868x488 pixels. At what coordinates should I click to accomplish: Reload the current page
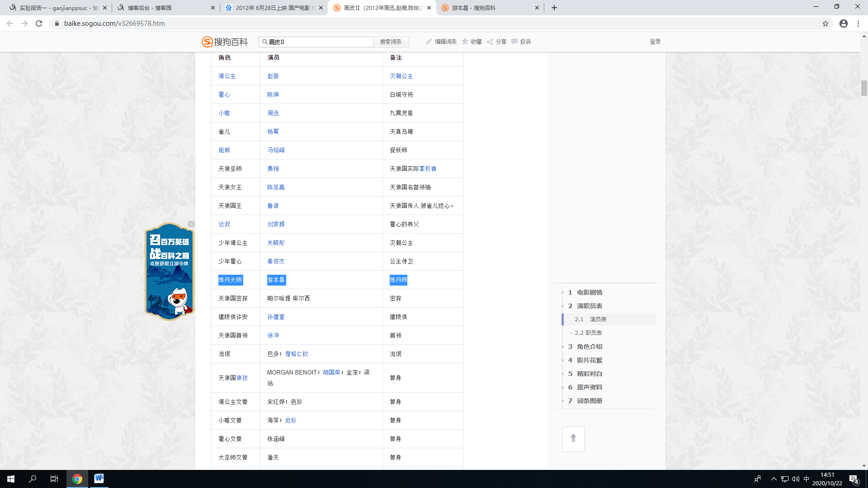[x=39, y=23]
